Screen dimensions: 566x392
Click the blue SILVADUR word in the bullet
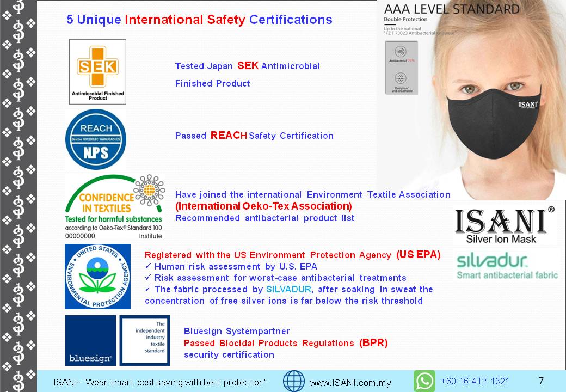pyautogui.click(x=288, y=290)
